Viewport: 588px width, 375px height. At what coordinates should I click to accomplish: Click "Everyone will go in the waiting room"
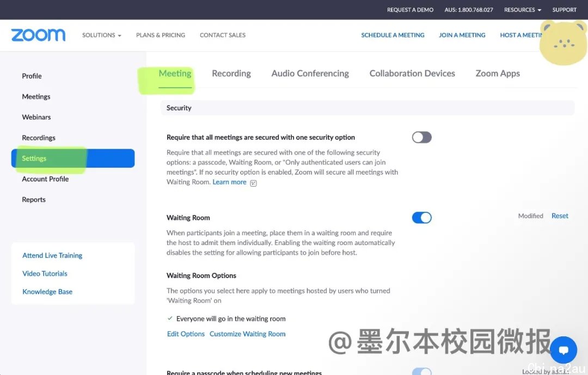click(231, 319)
